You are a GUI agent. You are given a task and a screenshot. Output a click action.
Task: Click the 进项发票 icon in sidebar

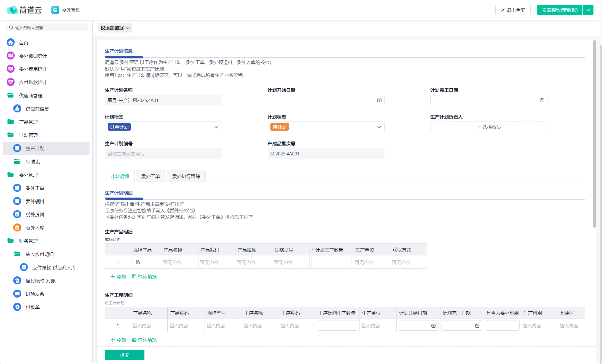(x=17, y=294)
